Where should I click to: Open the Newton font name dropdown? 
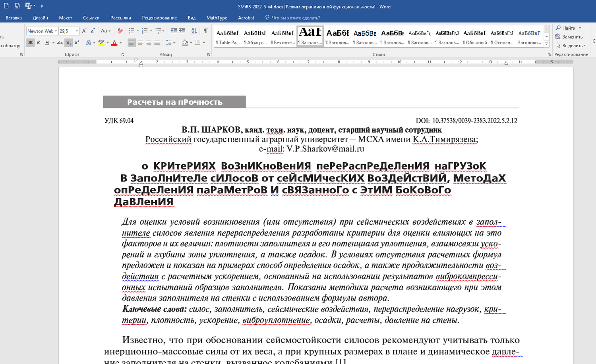tap(56, 31)
